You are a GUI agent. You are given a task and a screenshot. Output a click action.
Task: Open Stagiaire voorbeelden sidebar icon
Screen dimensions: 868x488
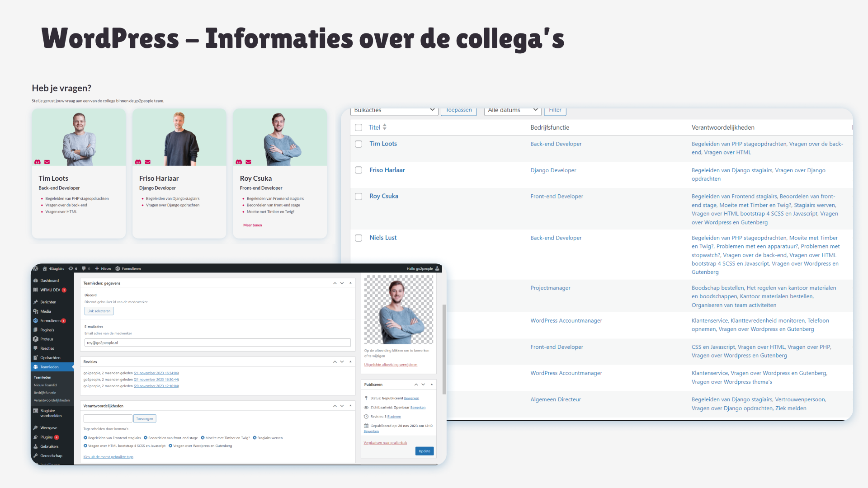pos(36,411)
